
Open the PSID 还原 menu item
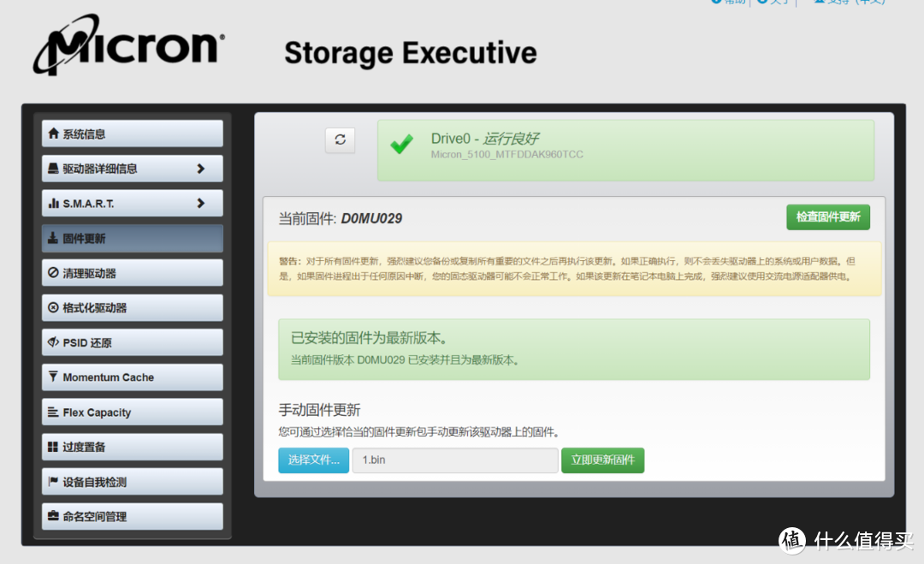132,343
